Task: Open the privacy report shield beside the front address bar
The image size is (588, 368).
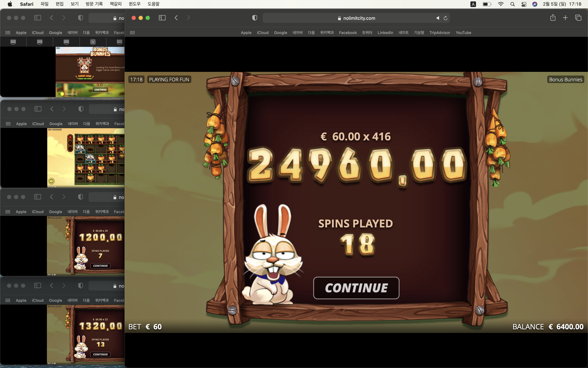Action: [255, 18]
